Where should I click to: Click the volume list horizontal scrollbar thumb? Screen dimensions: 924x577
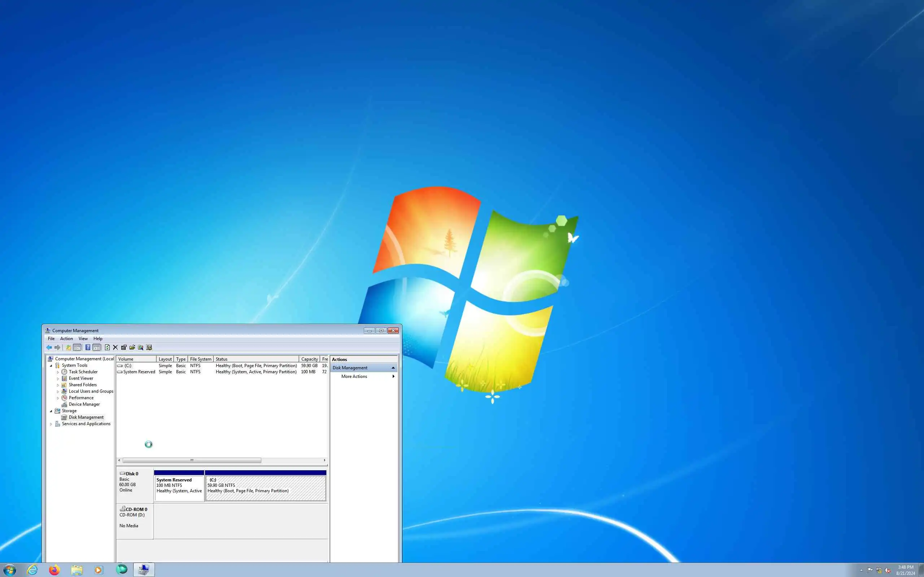(192, 460)
